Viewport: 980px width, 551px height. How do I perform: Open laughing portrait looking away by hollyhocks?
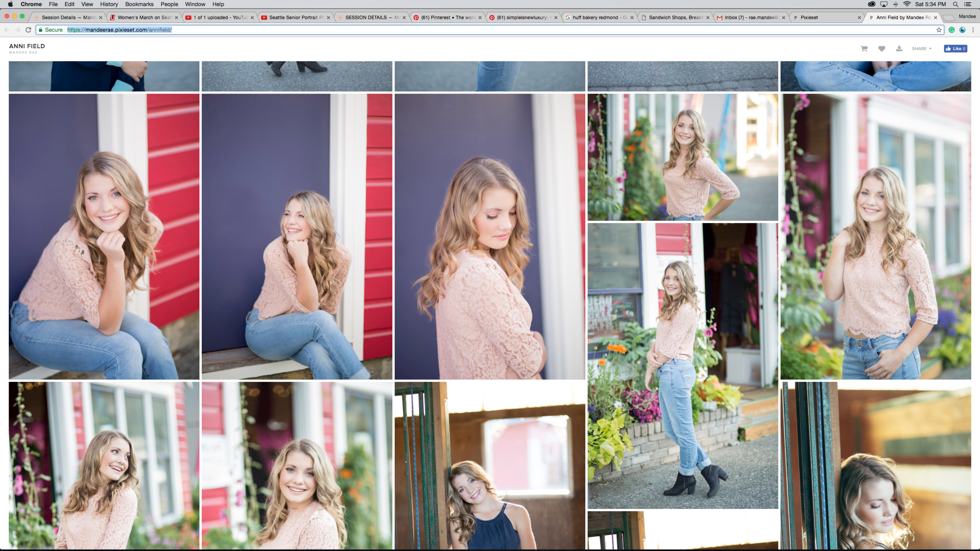104,466
